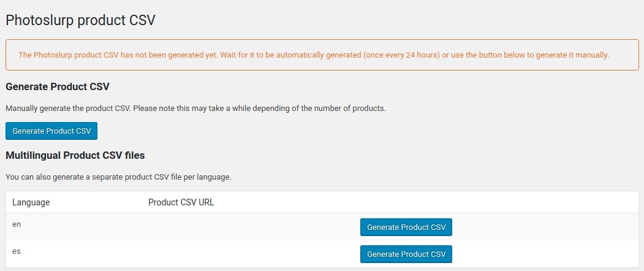The width and height of the screenshot is (644, 271).
Task: Click the Photoslurp product CSV page title
Action: click(x=80, y=20)
